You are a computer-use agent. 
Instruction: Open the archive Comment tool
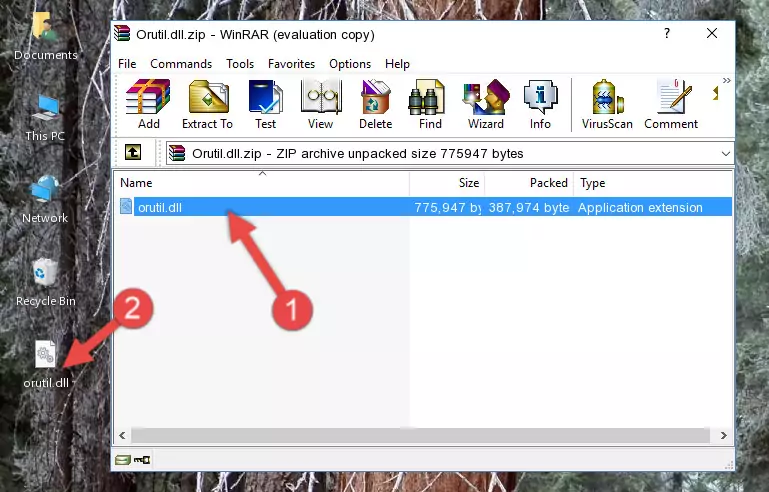pyautogui.click(x=671, y=104)
